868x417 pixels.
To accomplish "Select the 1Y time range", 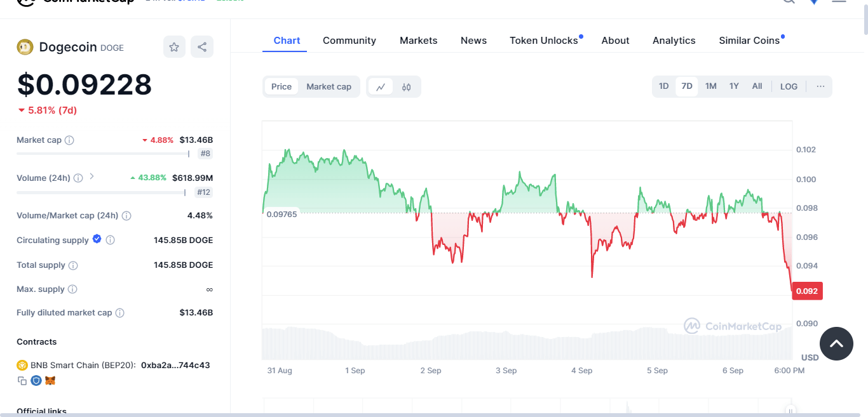I will coord(734,86).
